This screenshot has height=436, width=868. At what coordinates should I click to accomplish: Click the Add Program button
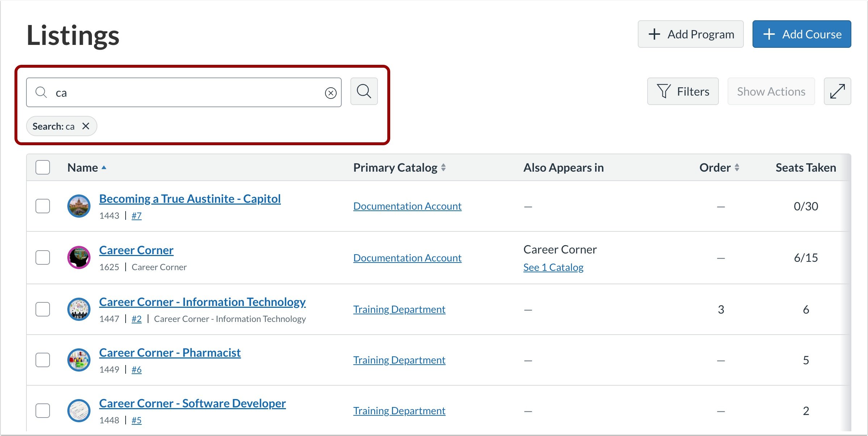690,34
